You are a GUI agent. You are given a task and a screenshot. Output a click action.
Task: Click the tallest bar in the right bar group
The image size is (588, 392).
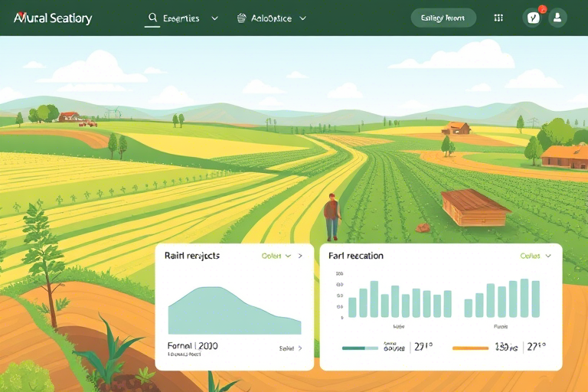click(x=524, y=299)
